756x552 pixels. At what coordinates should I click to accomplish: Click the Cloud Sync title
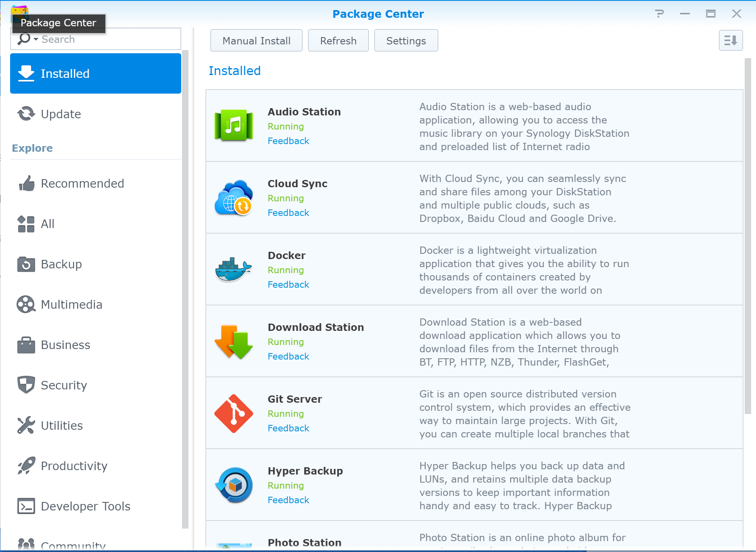pyautogui.click(x=297, y=184)
